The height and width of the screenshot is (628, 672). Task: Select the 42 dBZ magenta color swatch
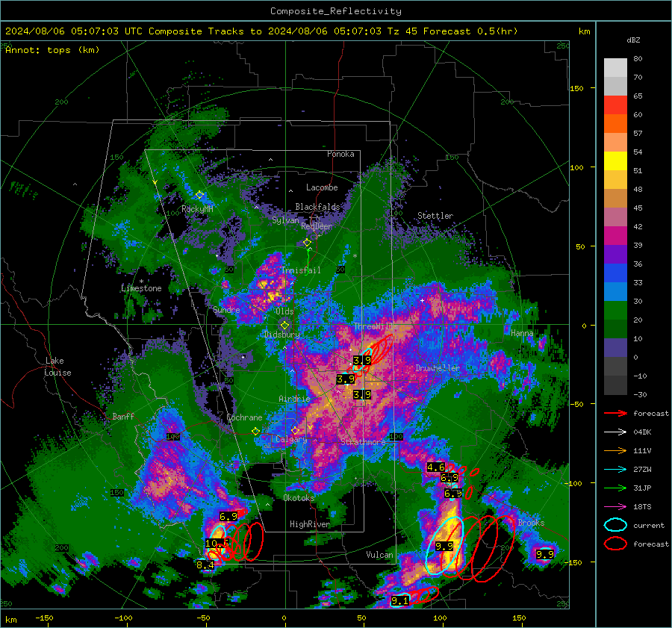pos(615,235)
